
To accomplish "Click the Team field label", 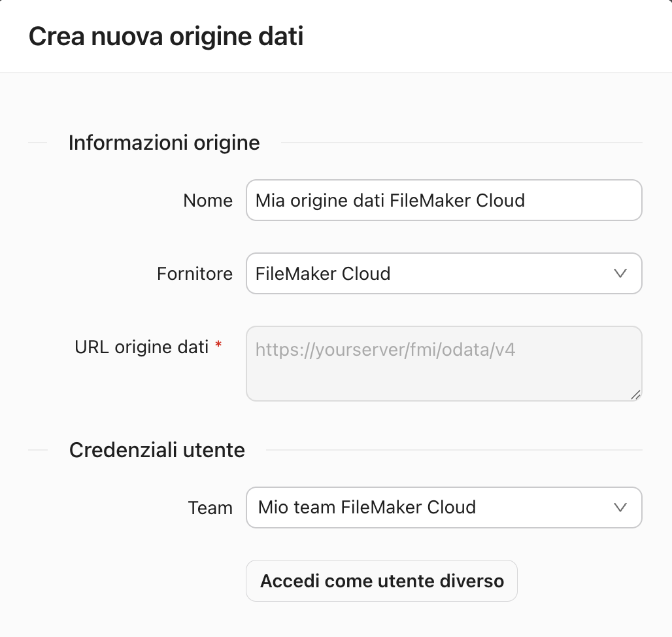I will coord(210,508).
